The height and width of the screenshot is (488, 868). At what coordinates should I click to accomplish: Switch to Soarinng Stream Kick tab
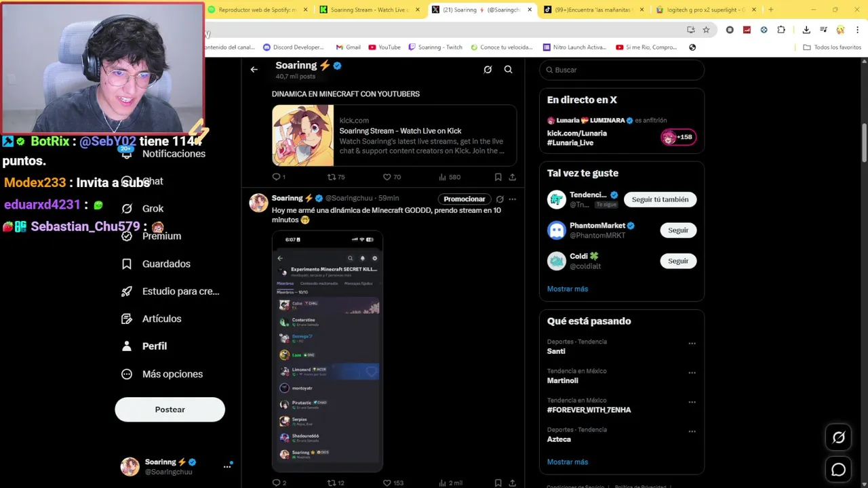point(370,9)
